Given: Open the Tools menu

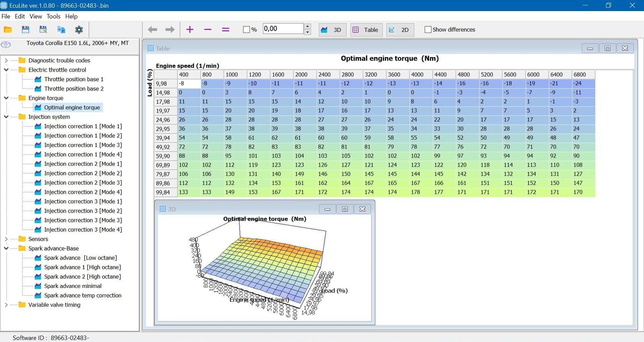Looking at the screenshot, I should point(53,16).
